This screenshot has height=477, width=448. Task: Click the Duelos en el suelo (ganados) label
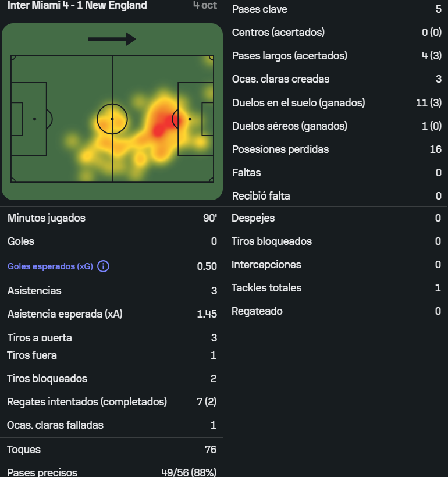click(298, 103)
